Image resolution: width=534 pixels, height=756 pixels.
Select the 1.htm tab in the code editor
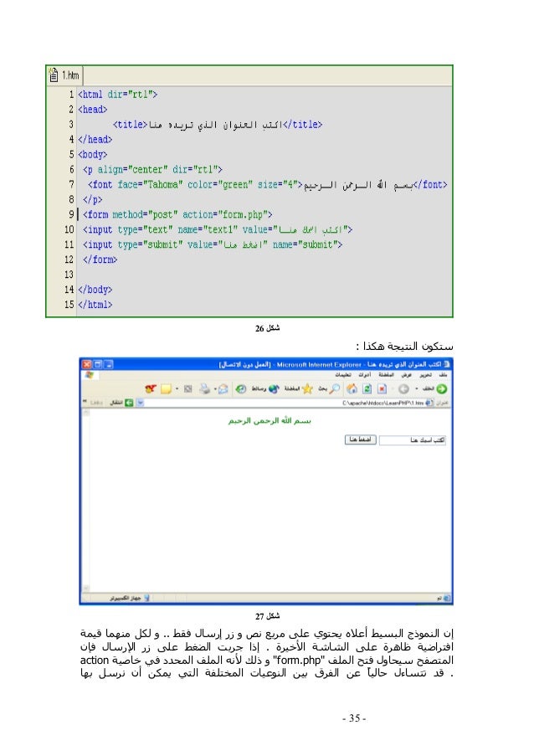[x=64, y=75]
